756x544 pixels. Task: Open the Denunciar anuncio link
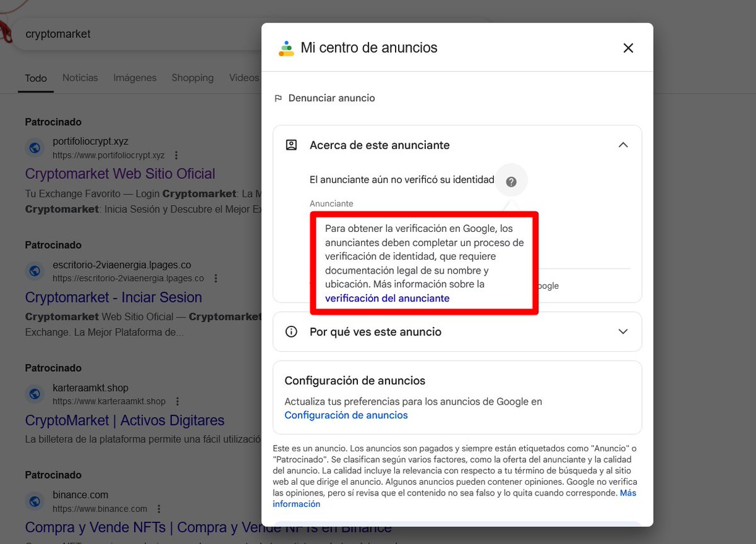click(331, 98)
